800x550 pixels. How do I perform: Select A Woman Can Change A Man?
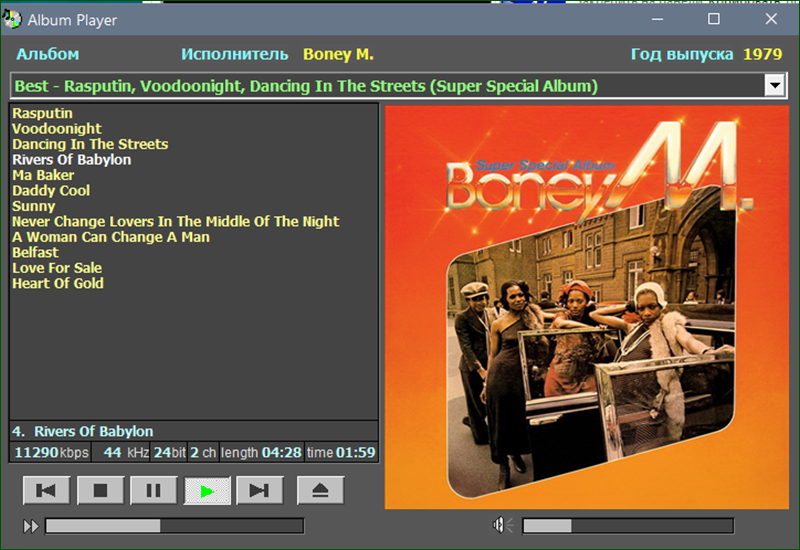(111, 237)
